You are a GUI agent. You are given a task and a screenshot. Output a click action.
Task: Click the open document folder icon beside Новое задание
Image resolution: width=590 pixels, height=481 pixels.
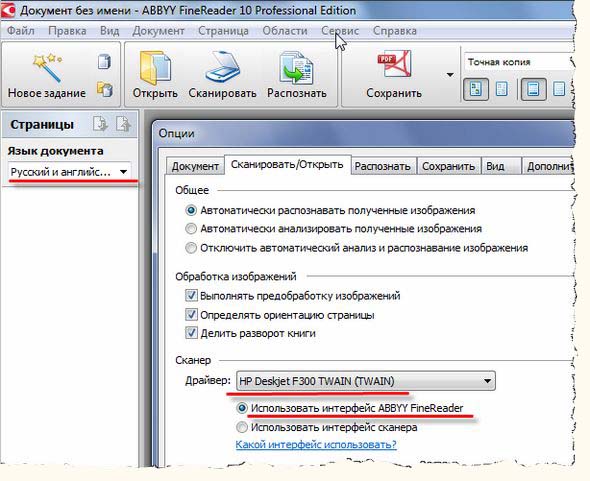click(105, 90)
